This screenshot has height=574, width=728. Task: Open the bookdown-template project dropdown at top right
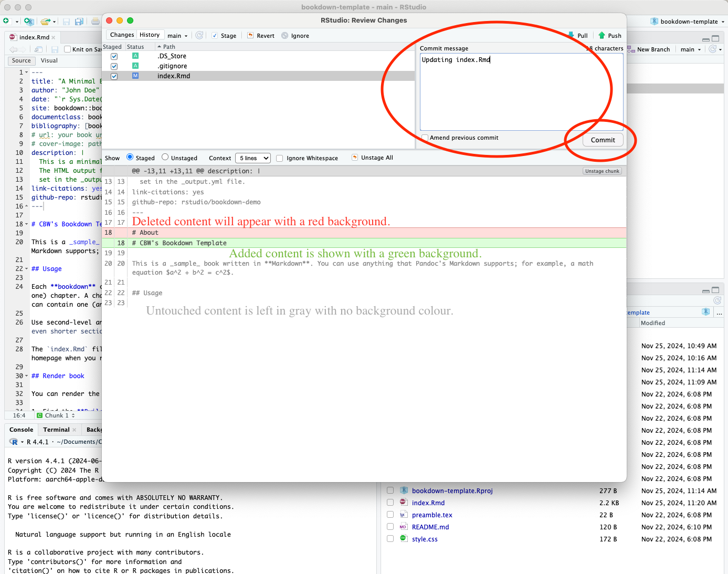688,22
